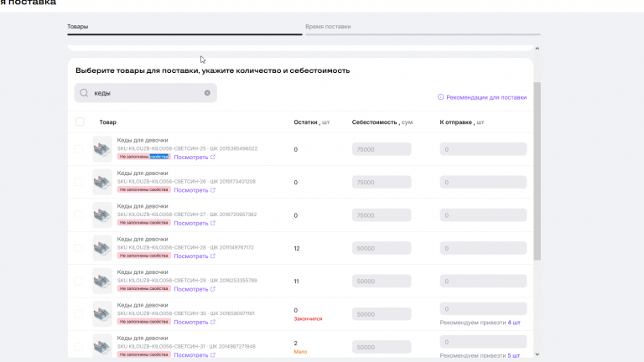Switch to the 'Время поставки' tab

pyautogui.click(x=328, y=26)
